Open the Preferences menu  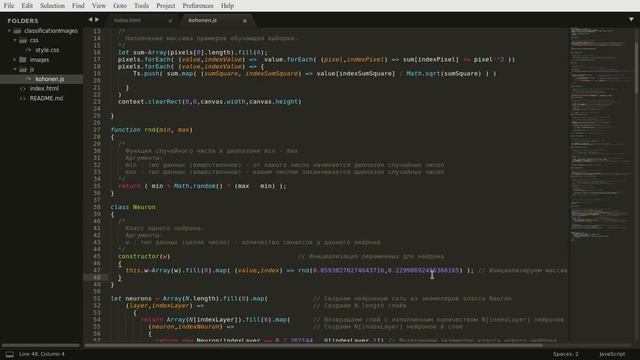[x=198, y=6]
